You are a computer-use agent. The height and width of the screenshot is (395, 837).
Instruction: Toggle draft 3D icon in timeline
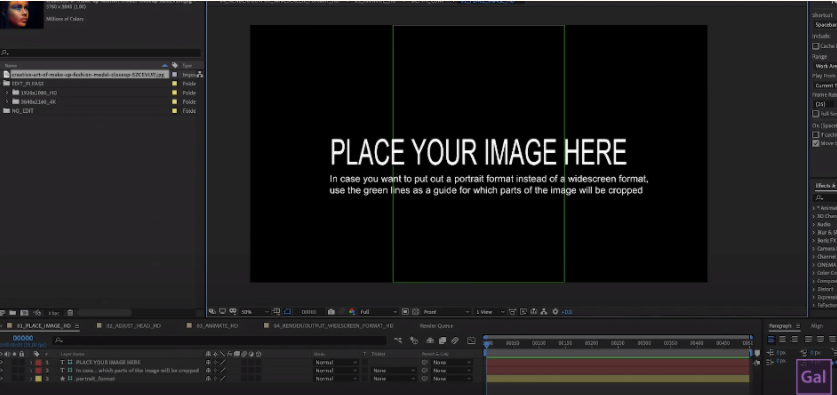[414, 340]
